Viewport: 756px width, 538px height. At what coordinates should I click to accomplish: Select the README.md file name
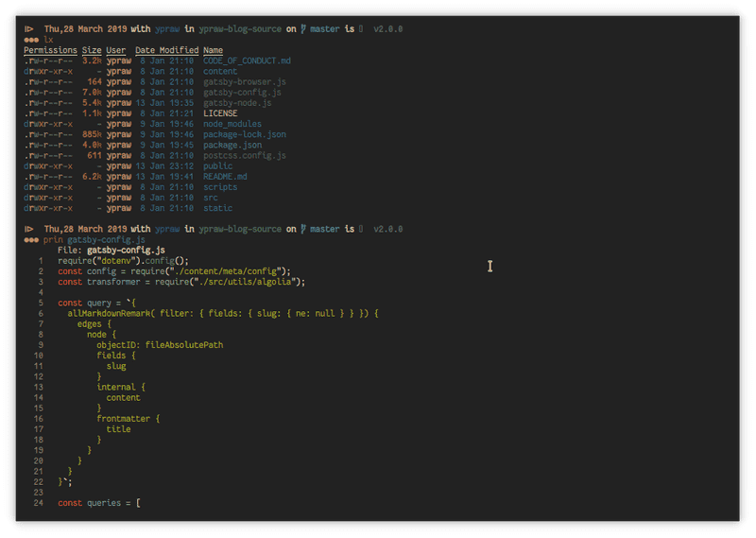225,177
